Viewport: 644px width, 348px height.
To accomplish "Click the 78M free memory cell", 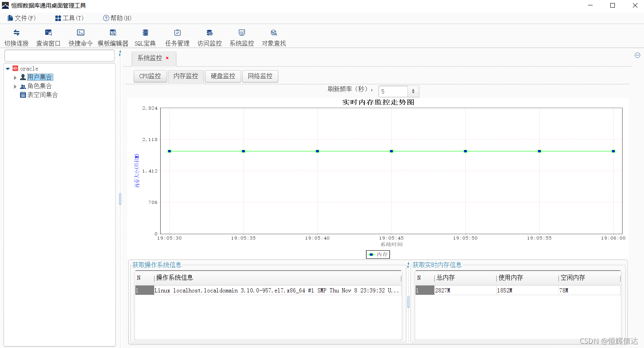I will [590, 290].
